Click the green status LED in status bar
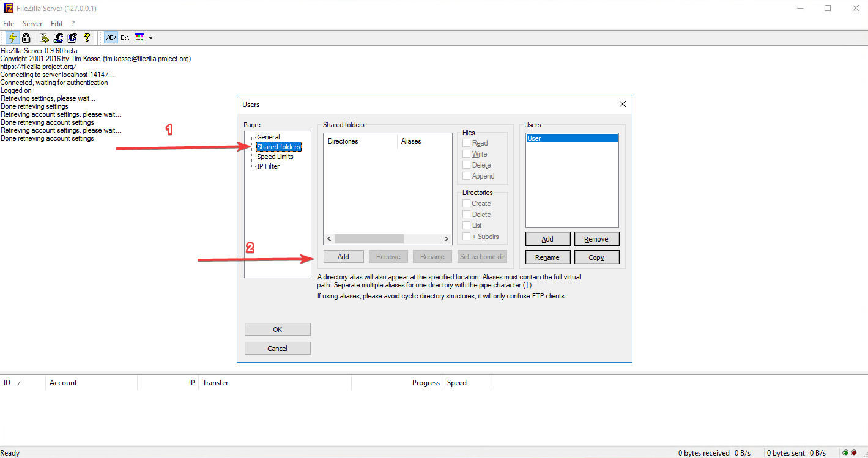868x458 pixels. point(845,453)
